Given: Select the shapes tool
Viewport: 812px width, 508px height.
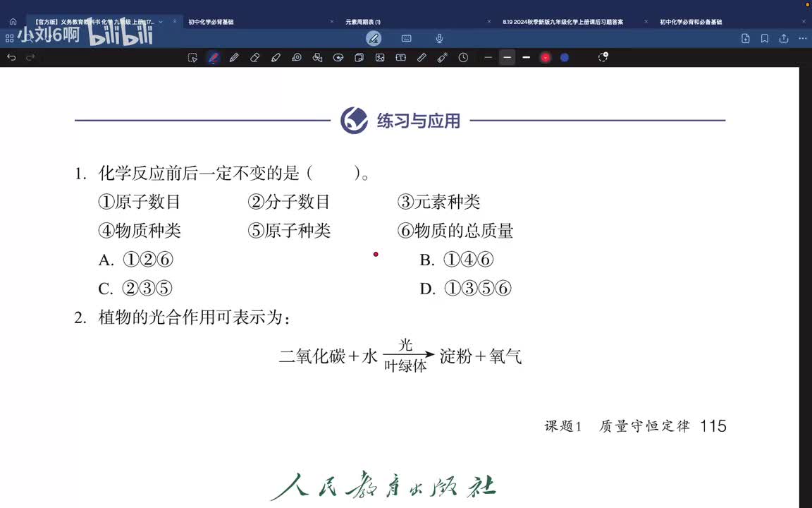Looking at the screenshot, I should pyautogui.click(x=317, y=58).
